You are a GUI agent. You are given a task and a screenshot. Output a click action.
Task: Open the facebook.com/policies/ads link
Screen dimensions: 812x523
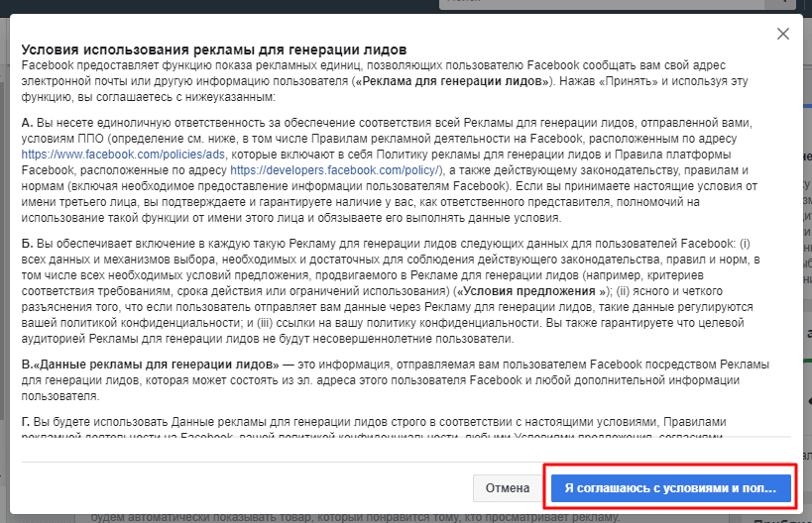pyautogui.click(x=123, y=155)
